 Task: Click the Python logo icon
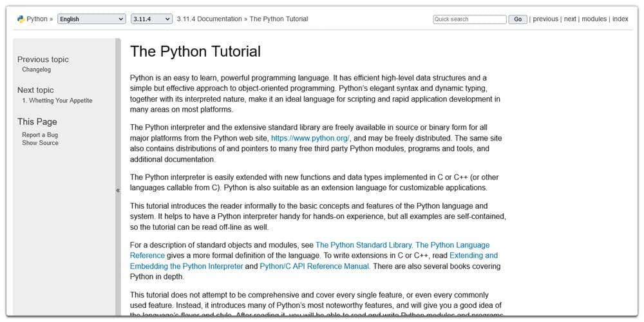click(x=21, y=19)
